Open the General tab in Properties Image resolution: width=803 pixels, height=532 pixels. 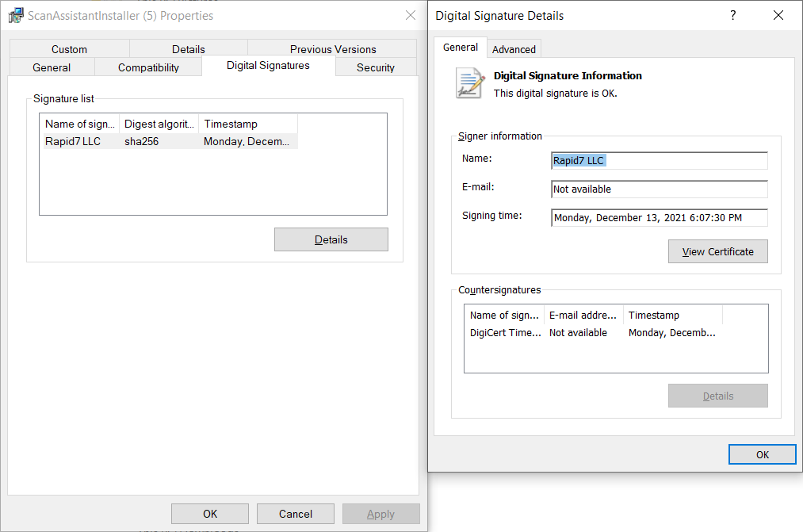click(x=52, y=67)
